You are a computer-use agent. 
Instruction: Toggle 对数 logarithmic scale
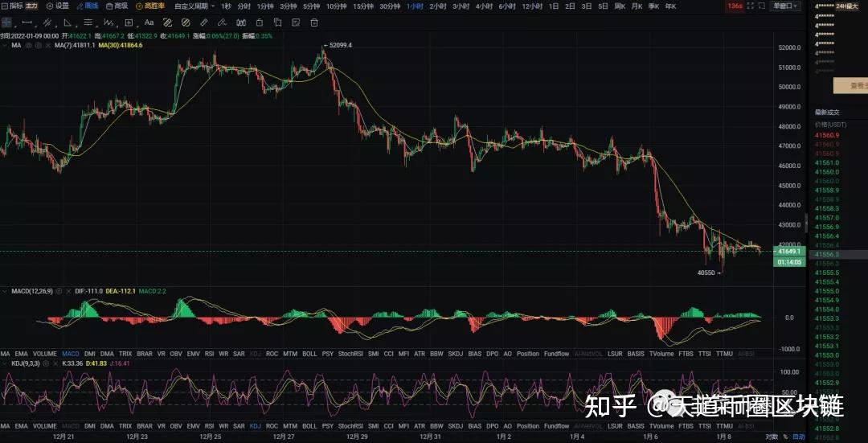click(x=772, y=437)
